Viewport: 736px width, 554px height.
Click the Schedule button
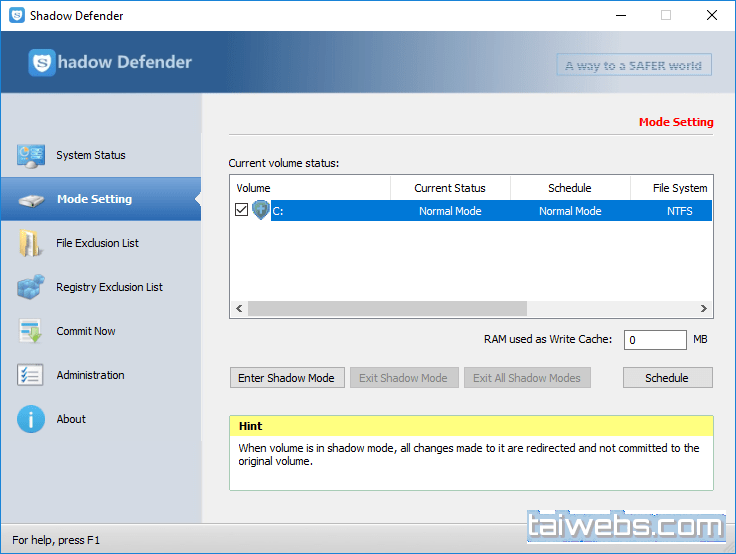pyautogui.click(x=667, y=378)
